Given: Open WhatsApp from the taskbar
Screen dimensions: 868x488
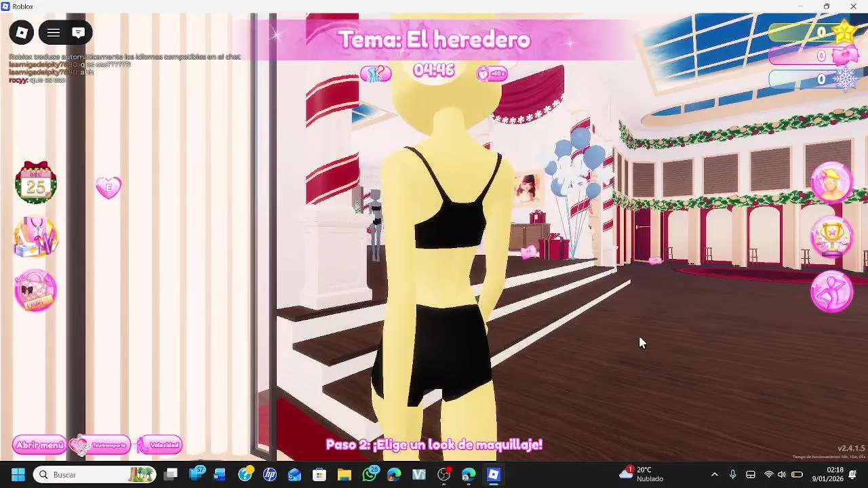Looking at the screenshot, I should (x=370, y=474).
